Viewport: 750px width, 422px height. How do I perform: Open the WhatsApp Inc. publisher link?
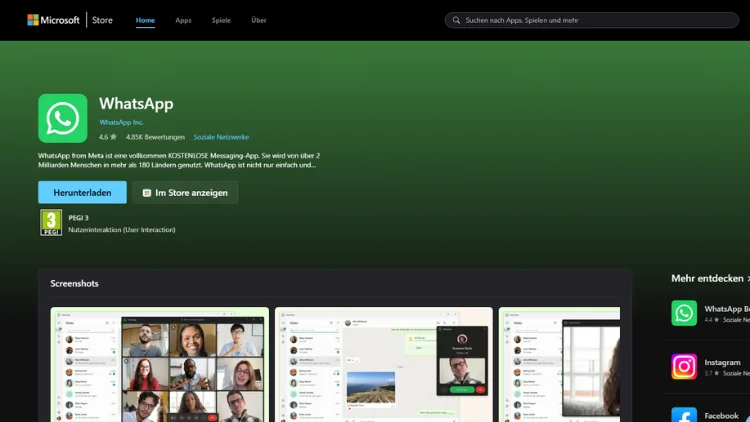click(121, 122)
